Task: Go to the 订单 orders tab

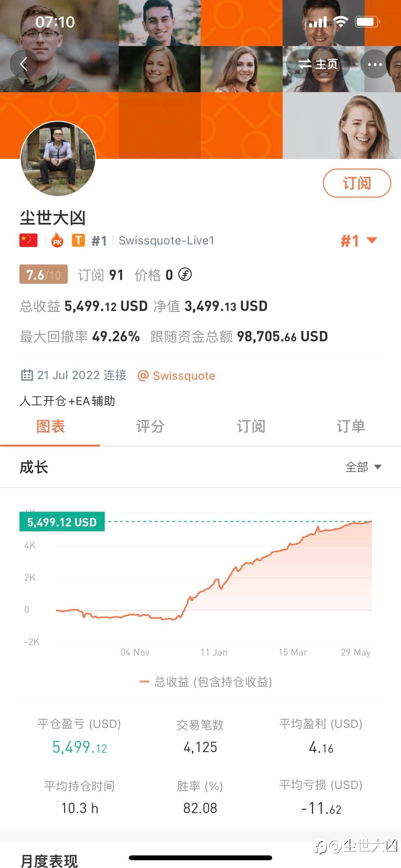Action: (x=350, y=427)
